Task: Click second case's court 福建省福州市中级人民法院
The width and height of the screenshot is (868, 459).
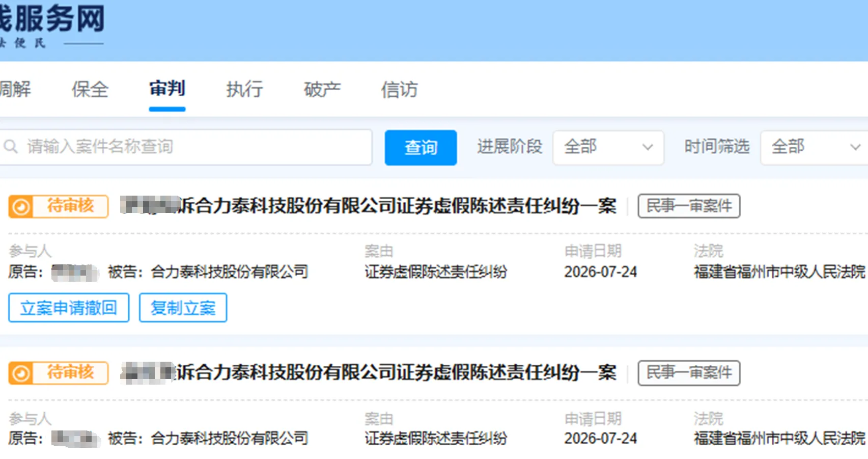Action: (780, 439)
